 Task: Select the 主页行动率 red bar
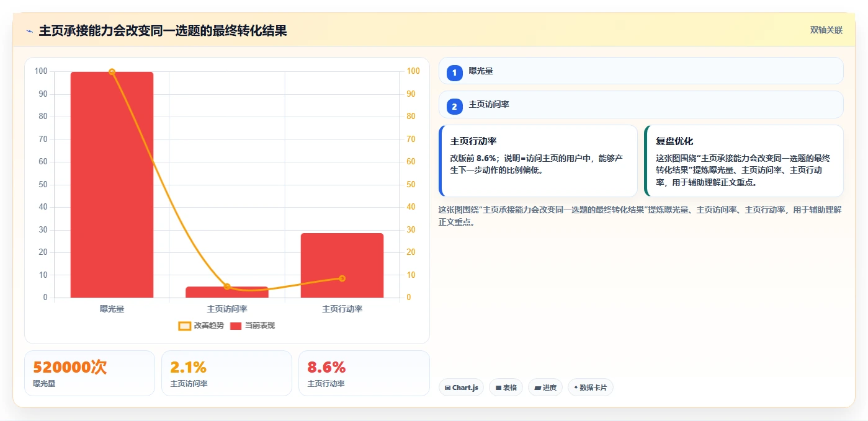[x=342, y=265]
